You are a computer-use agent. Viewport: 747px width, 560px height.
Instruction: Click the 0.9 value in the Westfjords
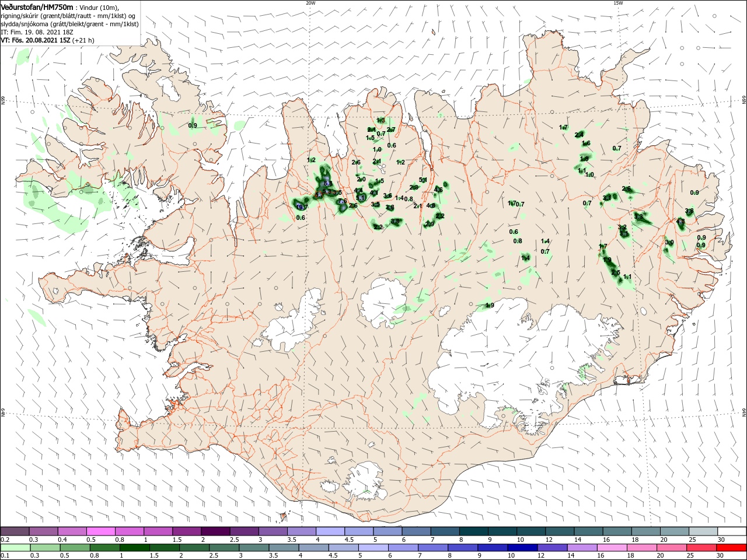click(x=193, y=125)
